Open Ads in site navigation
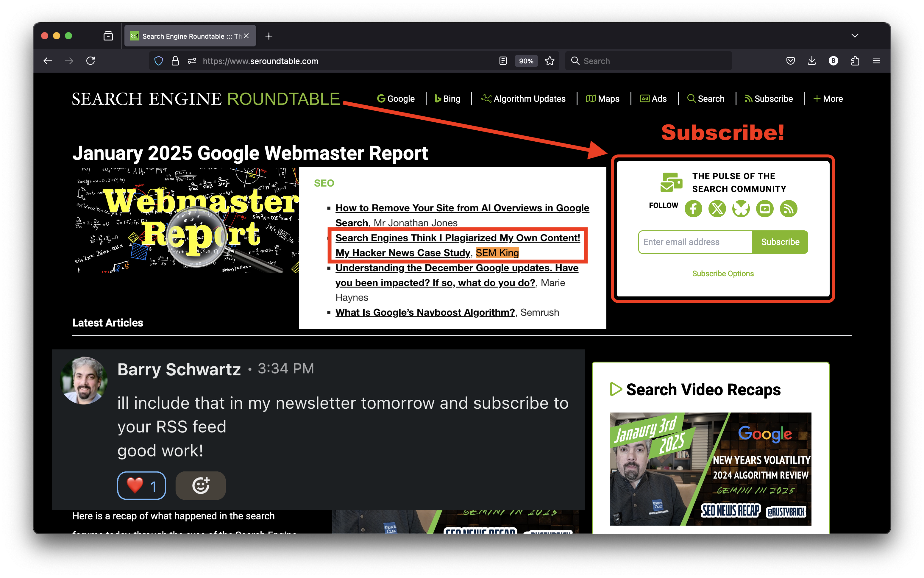 pyautogui.click(x=653, y=99)
